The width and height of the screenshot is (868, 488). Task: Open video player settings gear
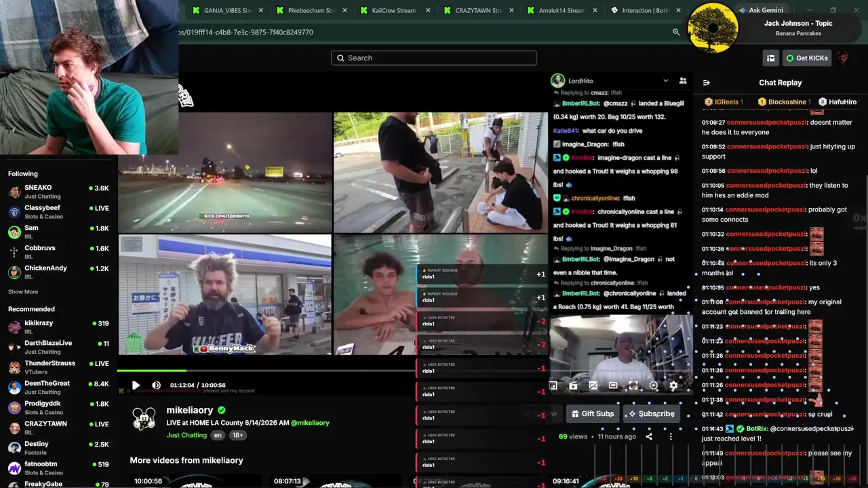pos(673,385)
